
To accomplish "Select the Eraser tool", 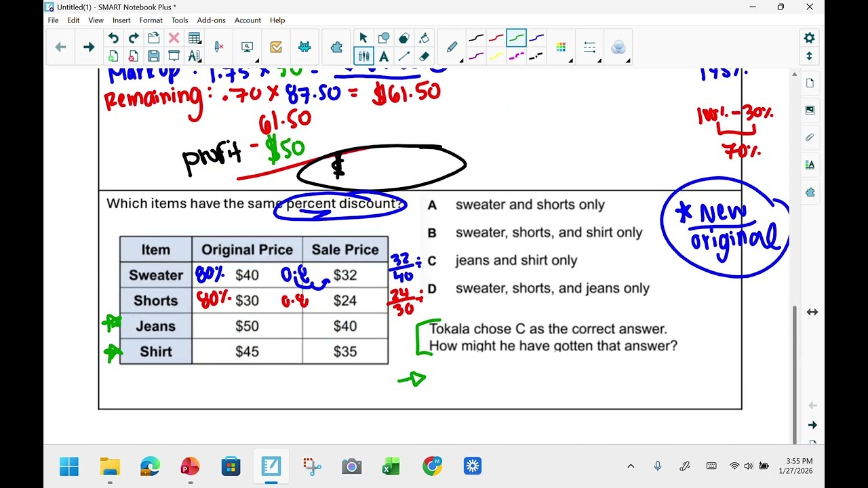I will tap(424, 56).
